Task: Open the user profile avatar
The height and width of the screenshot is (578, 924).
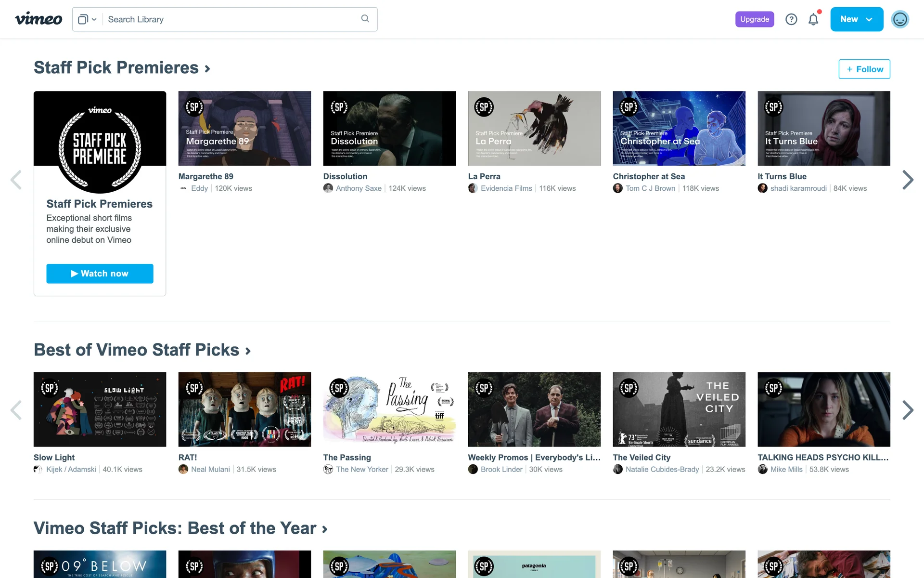Action: pos(899,19)
